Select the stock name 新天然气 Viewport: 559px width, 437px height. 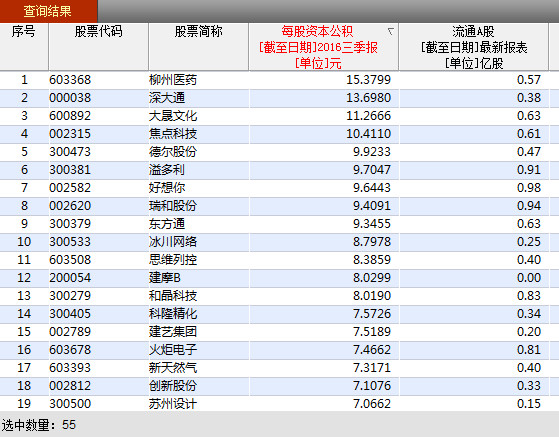pos(173,368)
